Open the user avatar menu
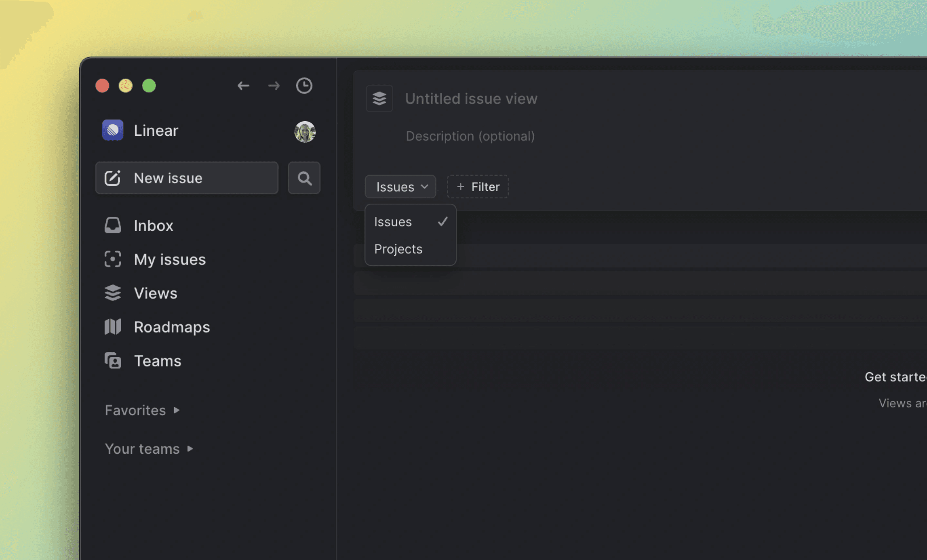This screenshot has width=927, height=560. click(x=305, y=132)
